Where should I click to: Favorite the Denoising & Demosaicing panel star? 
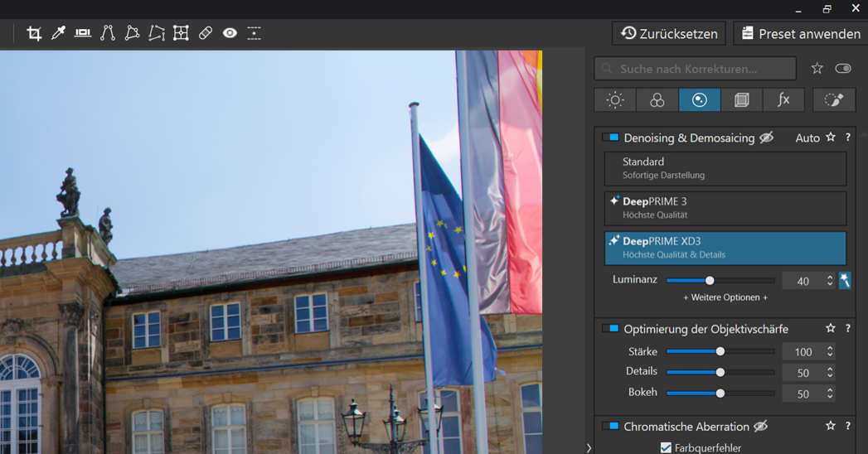pyautogui.click(x=830, y=138)
